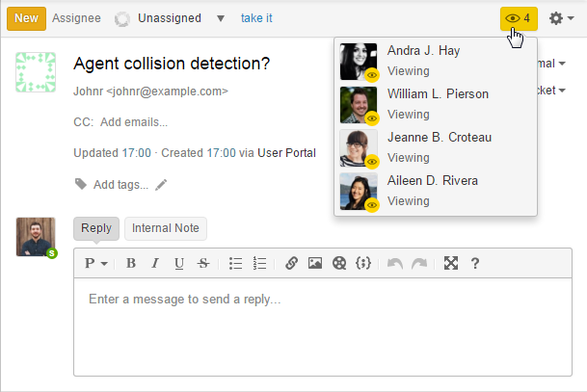Toggle the viewers eye counter

(x=519, y=17)
